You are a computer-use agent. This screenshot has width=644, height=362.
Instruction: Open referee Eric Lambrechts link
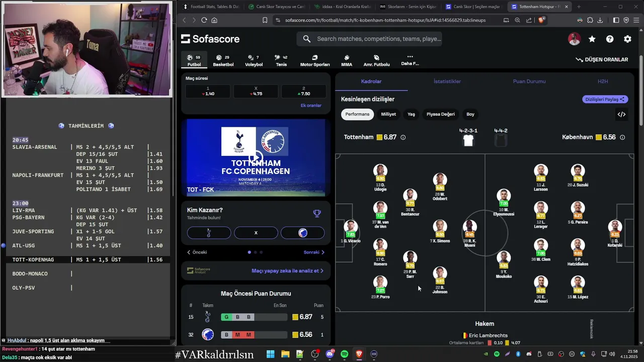pos(485,335)
